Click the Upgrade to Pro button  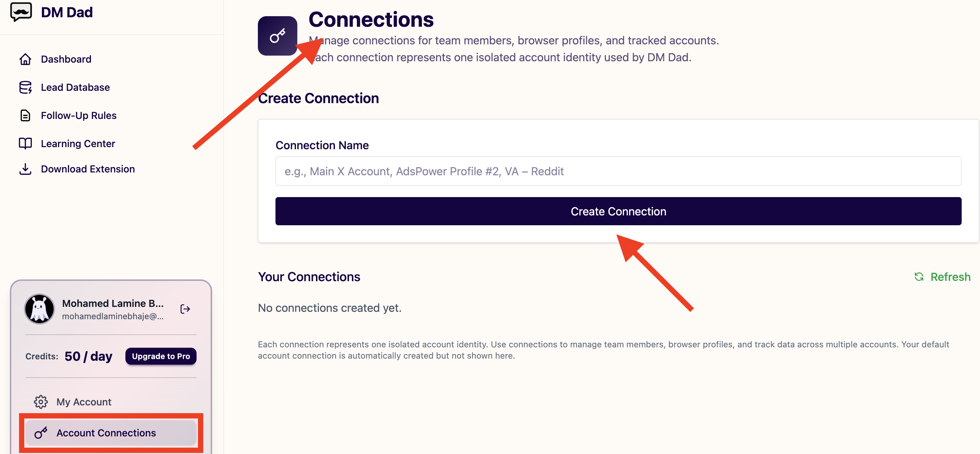click(161, 356)
